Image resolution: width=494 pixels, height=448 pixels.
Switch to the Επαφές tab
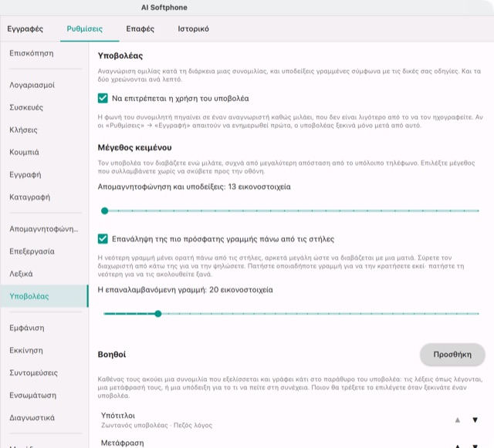coord(140,29)
